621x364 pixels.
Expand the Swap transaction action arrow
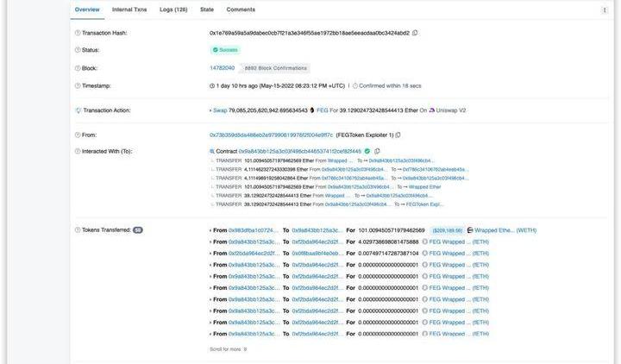click(211, 110)
